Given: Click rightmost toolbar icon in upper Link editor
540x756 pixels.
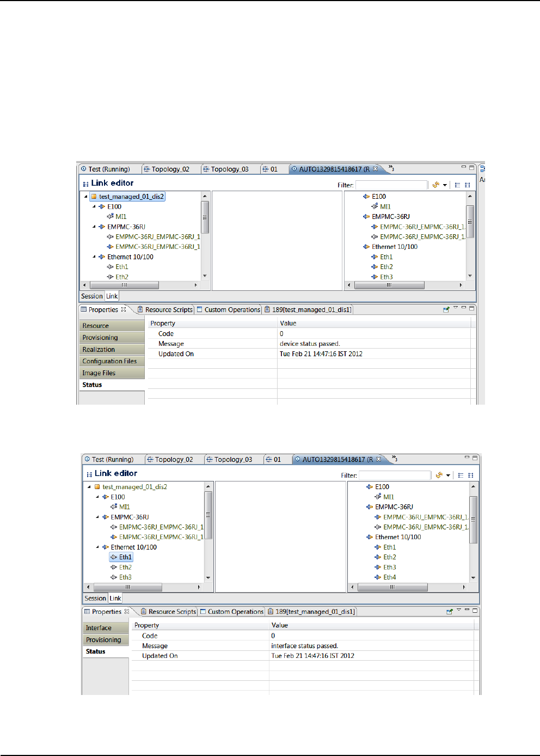Looking at the screenshot, I should click(x=468, y=185).
